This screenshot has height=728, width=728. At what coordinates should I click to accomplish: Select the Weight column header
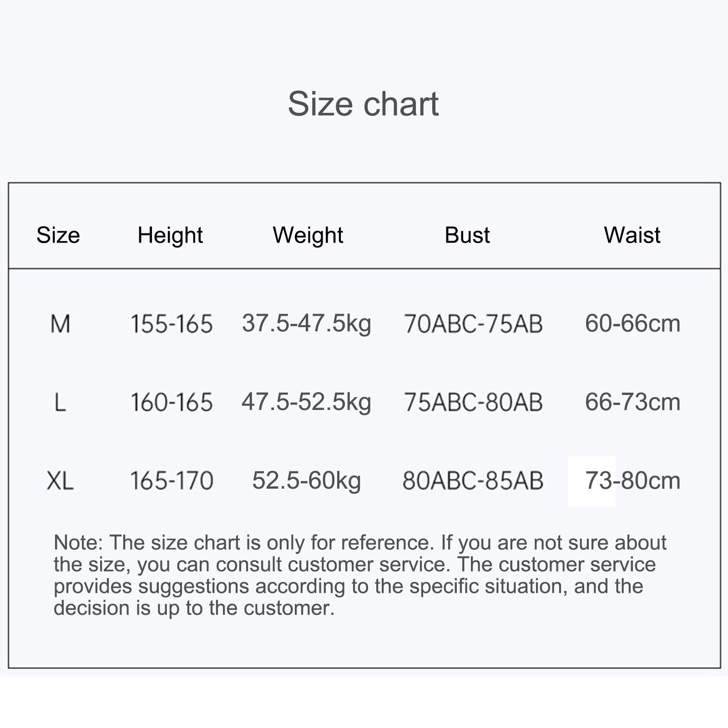click(308, 235)
